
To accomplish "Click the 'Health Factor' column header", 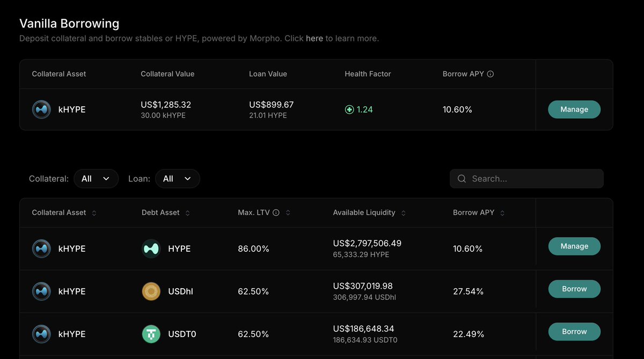I will tap(368, 74).
